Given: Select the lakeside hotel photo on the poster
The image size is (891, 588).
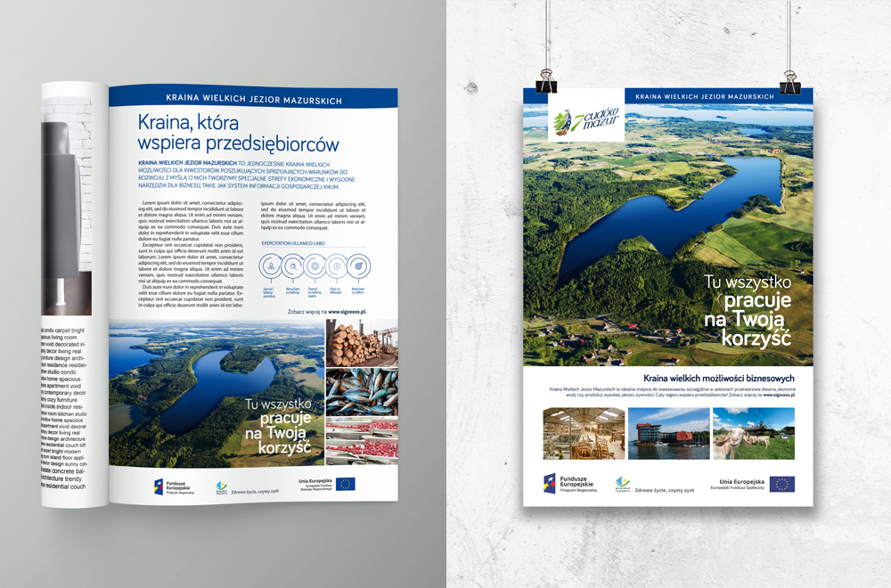Looking at the screenshot, I should click(669, 434).
